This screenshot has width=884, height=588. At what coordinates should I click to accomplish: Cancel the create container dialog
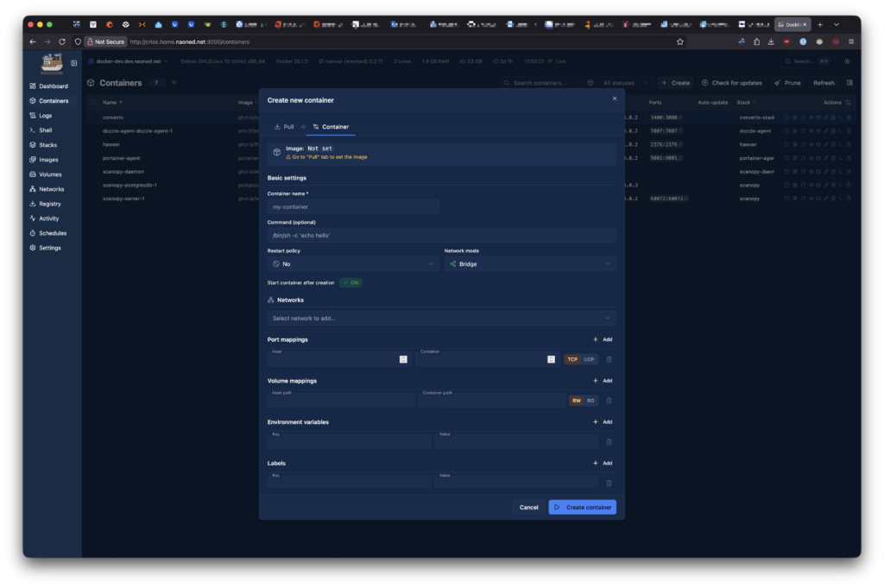pyautogui.click(x=529, y=507)
